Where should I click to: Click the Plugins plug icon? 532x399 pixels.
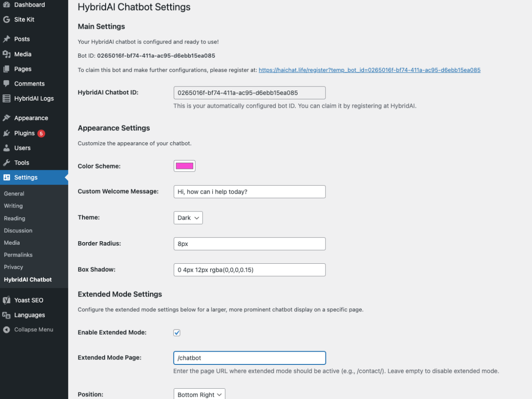7,133
